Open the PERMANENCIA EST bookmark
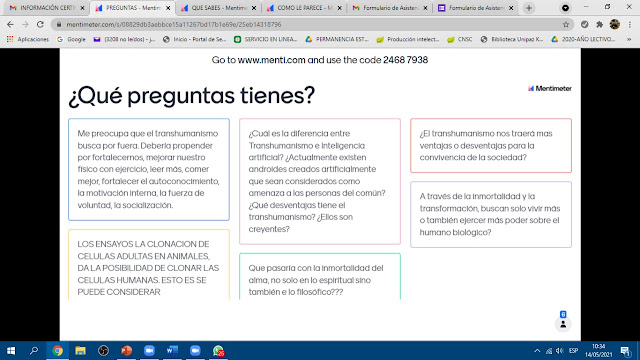 coord(337,39)
